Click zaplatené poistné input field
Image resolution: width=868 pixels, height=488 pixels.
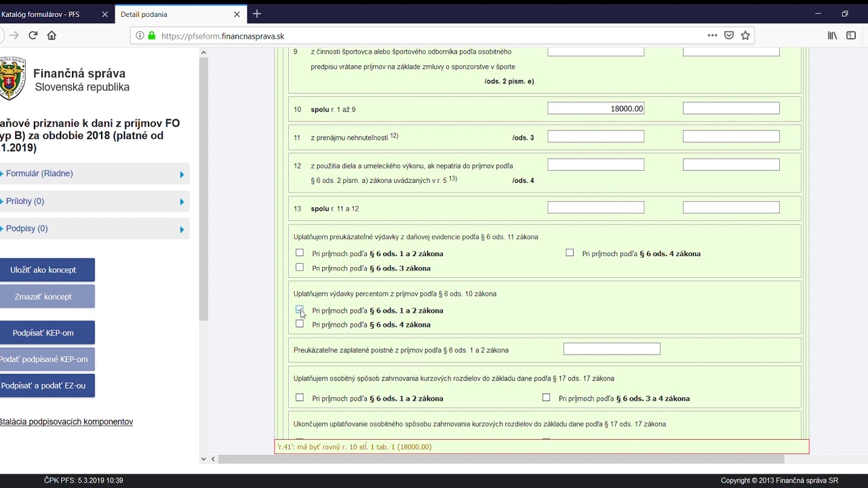click(x=612, y=349)
